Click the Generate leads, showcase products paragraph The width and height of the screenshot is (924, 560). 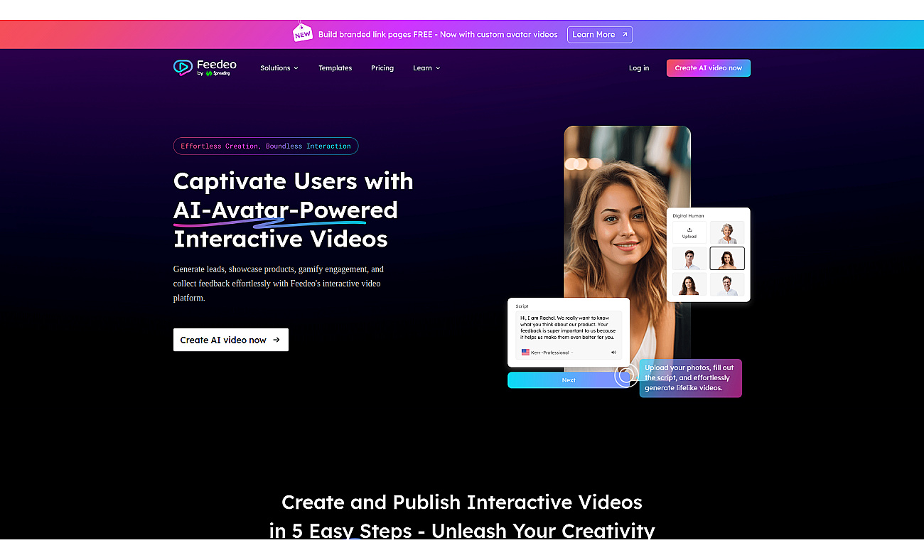[279, 284]
